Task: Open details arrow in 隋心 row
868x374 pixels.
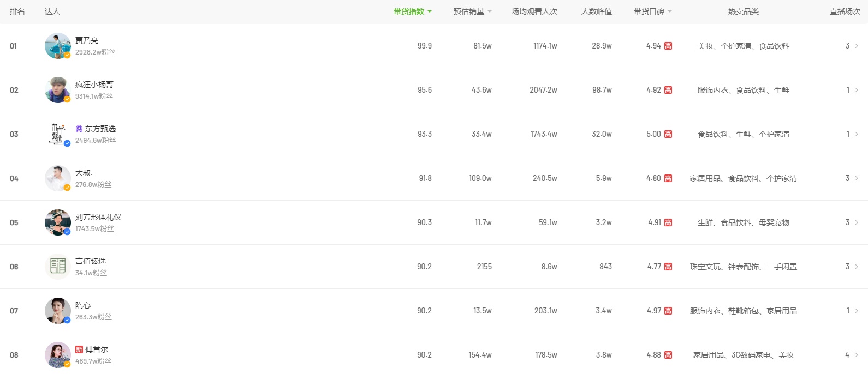Action: coord(857,311)
